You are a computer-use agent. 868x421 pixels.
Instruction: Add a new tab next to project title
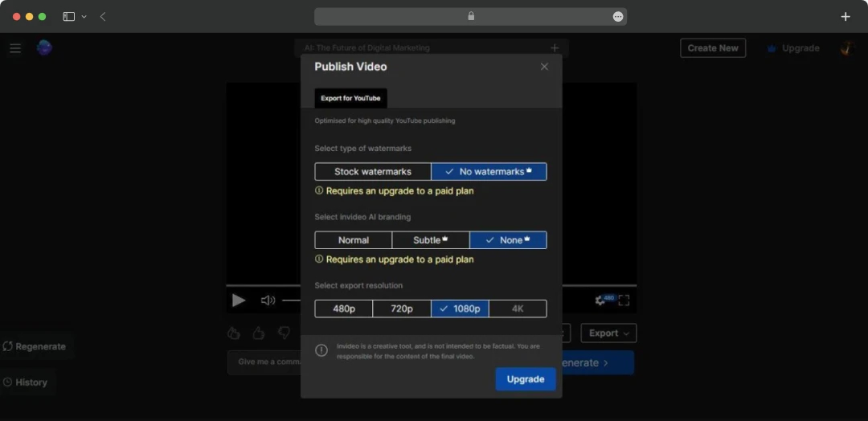click(x=555, y=48)
